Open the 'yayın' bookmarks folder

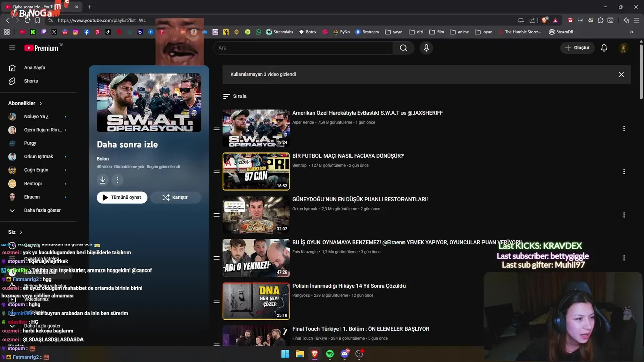tap(394, 32)
